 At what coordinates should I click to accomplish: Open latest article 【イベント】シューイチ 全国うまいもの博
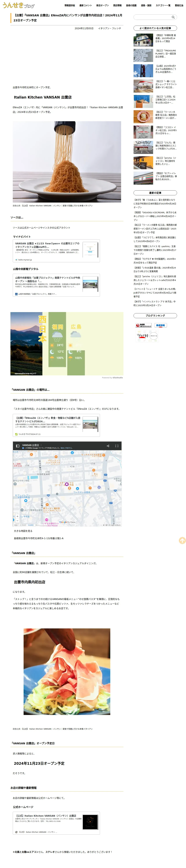point(155,293)
